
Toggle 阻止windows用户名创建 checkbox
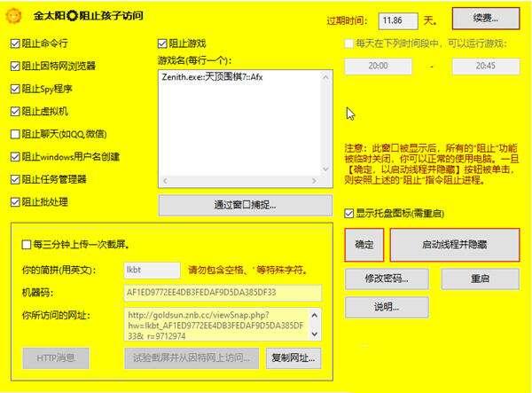click(x=15, y=157)
